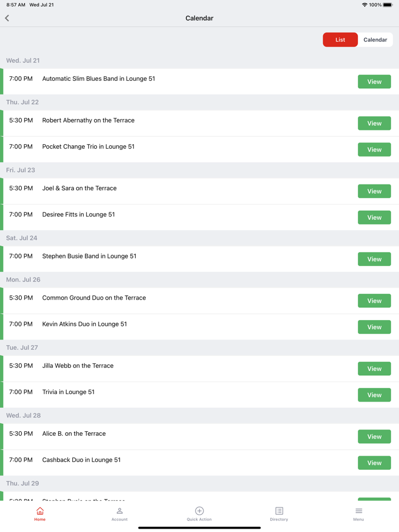Tap the battery status icon
Image resolution: width=399 pixels, height=532 pixels.
click(388, 5)
